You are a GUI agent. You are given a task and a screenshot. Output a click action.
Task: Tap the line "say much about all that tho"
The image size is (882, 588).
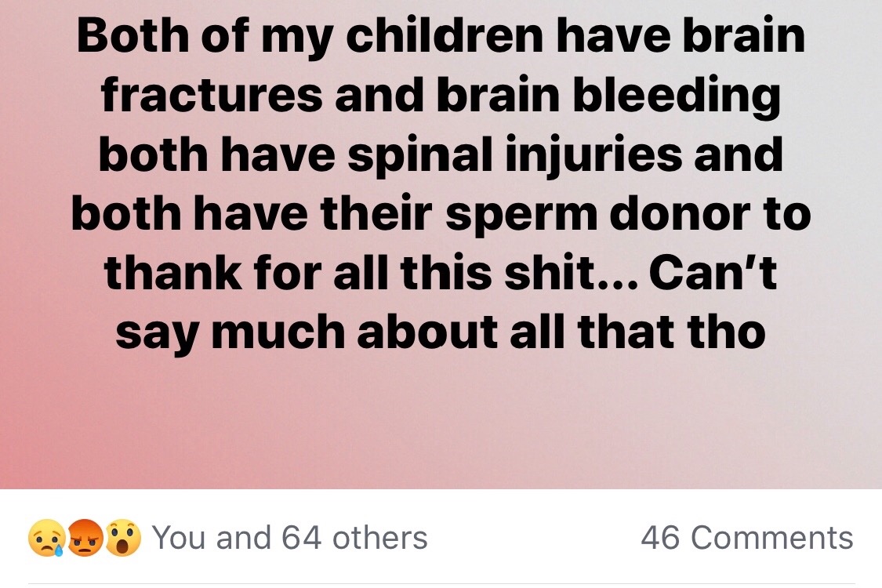[x=441, y=333]
